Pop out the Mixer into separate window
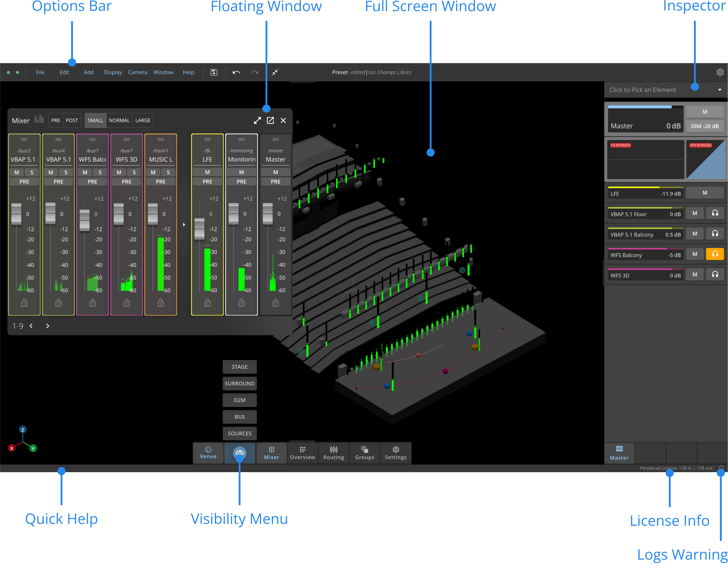This screenshot has width=728, height=570. click(270, 121)
